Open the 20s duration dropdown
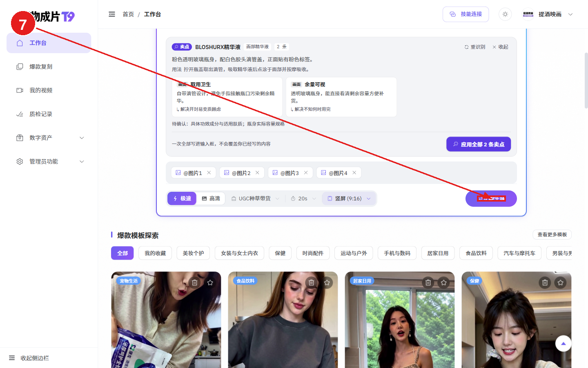 click(303, 198)
